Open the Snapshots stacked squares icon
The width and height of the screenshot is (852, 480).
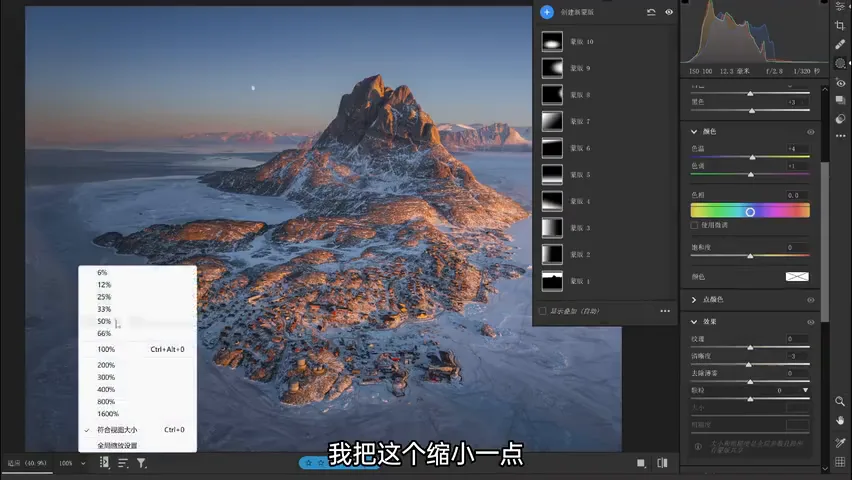[841, 101]
